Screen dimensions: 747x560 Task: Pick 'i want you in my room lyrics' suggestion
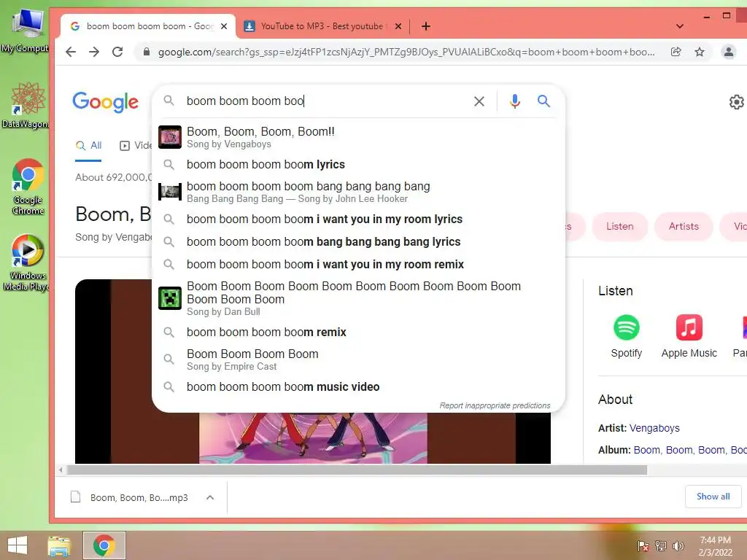358,219
